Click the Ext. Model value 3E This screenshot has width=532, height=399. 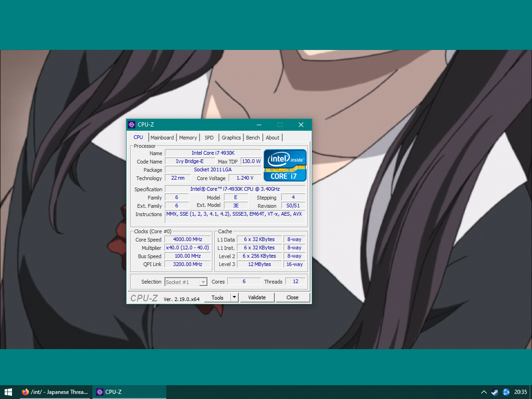(x=236, y=206)
